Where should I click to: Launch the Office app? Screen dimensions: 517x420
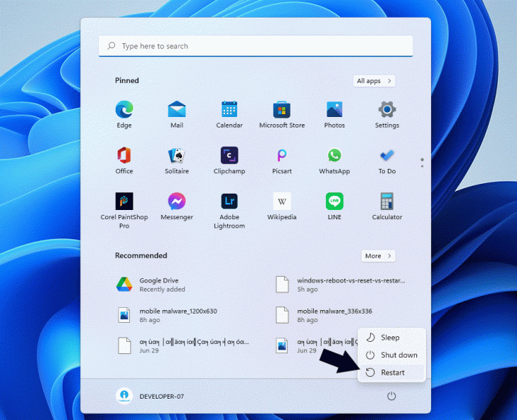tap(124, 160)
